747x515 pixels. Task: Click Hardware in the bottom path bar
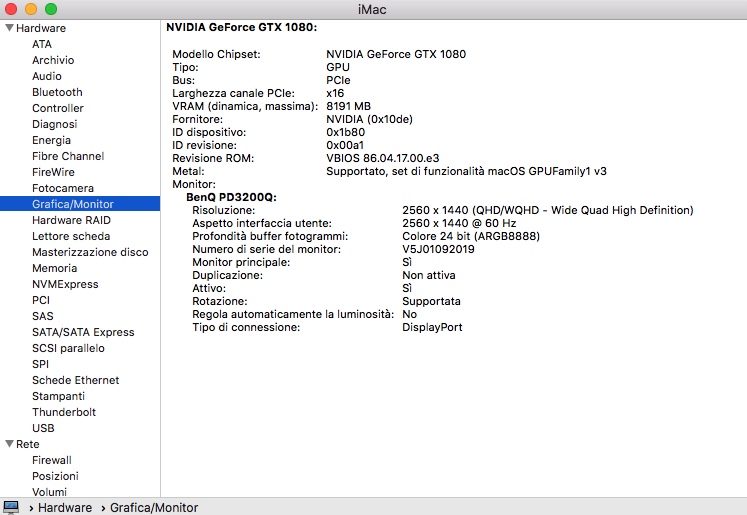click(x=65, y=508)
